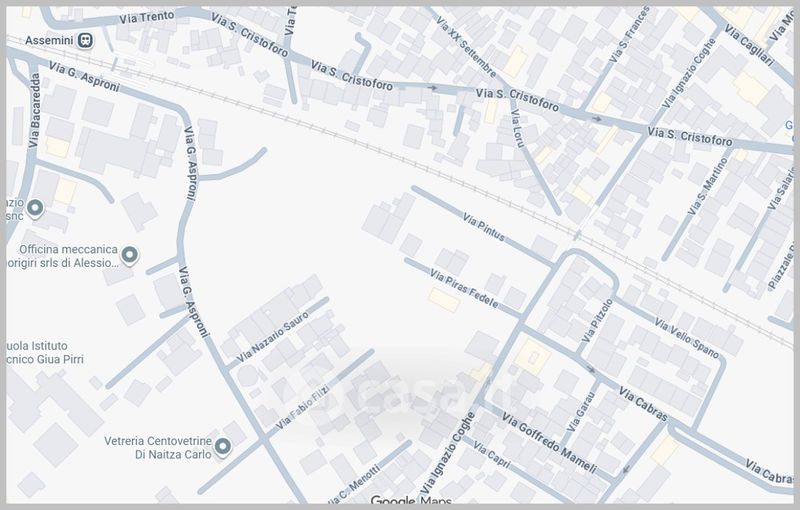Choose the Via Nazario Sauro street label
The image size is (800, 510).
click(273, 338)
